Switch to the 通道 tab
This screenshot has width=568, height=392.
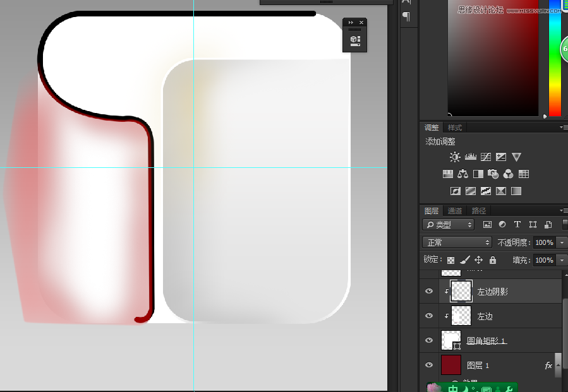tap(455, 211)
